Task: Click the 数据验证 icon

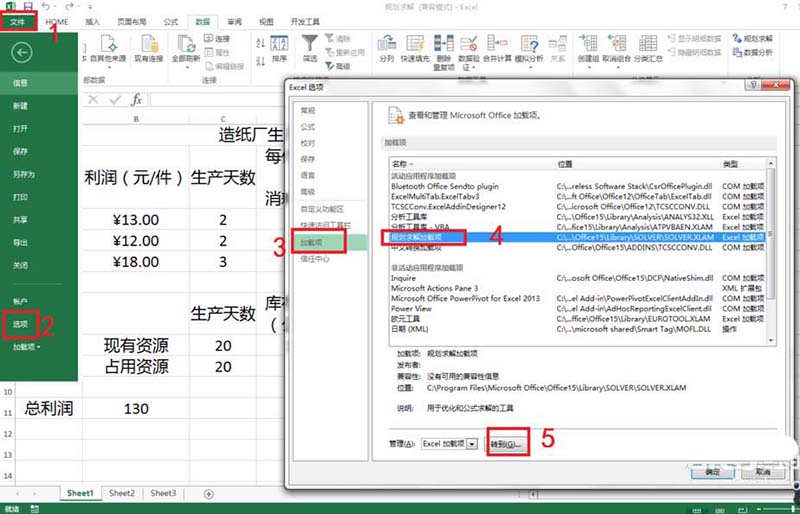Action: [468, 43]
